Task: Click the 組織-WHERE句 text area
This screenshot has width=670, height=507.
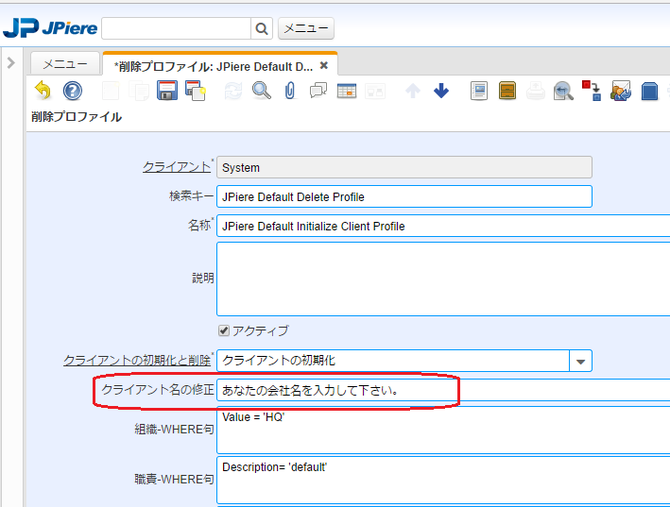Action: [x=443, y=430]
